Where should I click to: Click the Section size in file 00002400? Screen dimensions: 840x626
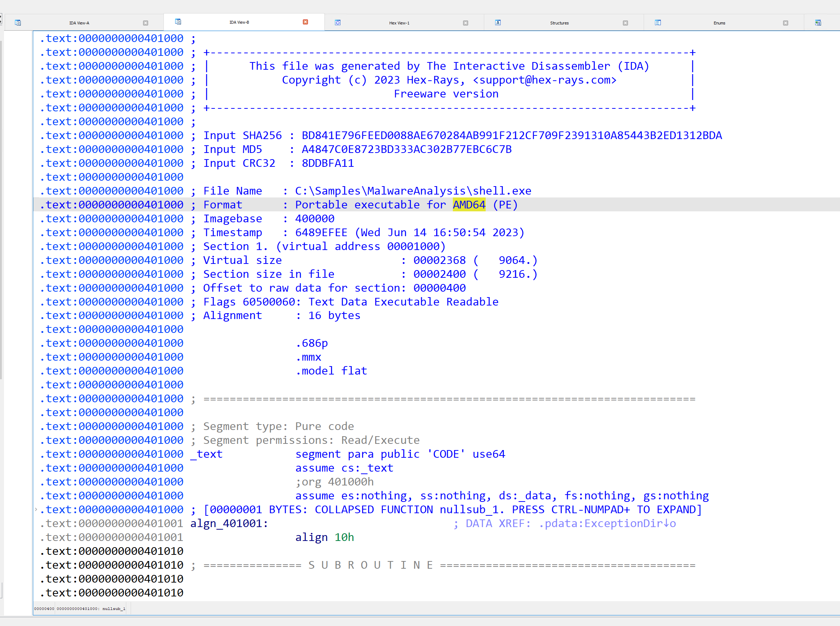pos(439,274)
